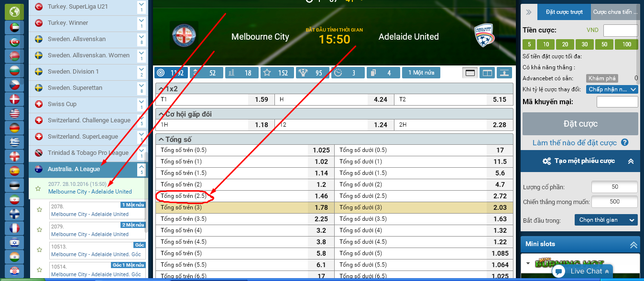Choose the France flag language icon
Screen dimensions: 644x281
(14, 228)
